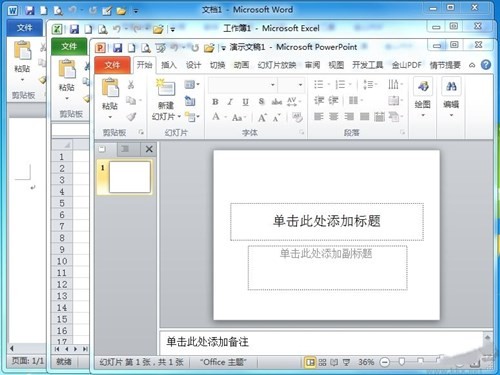Click the Decrease Font Size icon
The height and width of the screenshot is (375, 500).
[276, 117]
